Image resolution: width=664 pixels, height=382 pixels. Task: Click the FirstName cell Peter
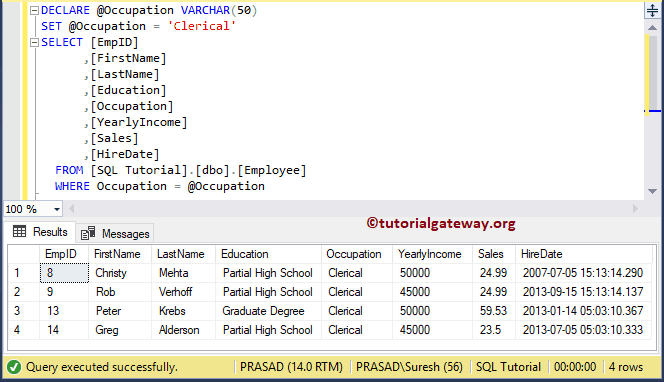pyautogui.click(x=120, y=311)
